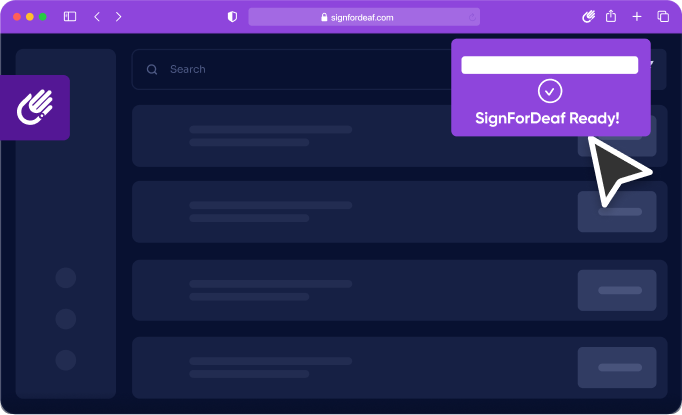Open the Safari share menu icon
The width and height of the screenshot is (682, 415).
(x=611, y=17)
